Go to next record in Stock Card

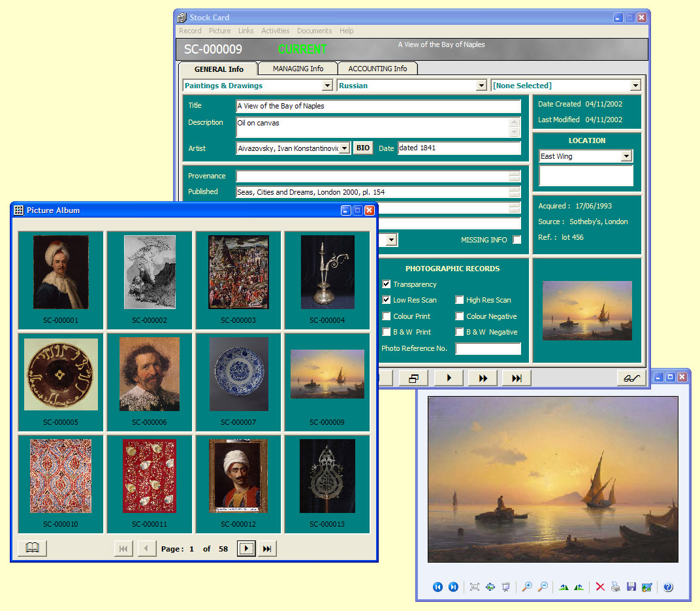coord(449,378)
